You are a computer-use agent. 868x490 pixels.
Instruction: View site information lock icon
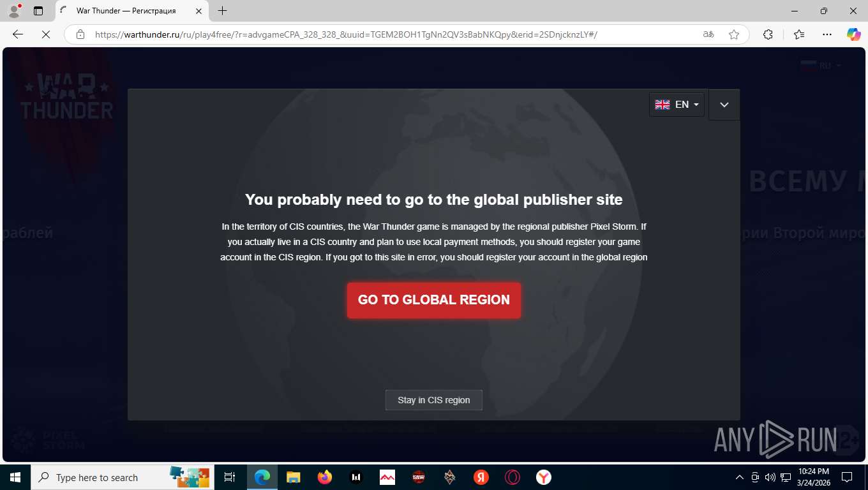80,34
